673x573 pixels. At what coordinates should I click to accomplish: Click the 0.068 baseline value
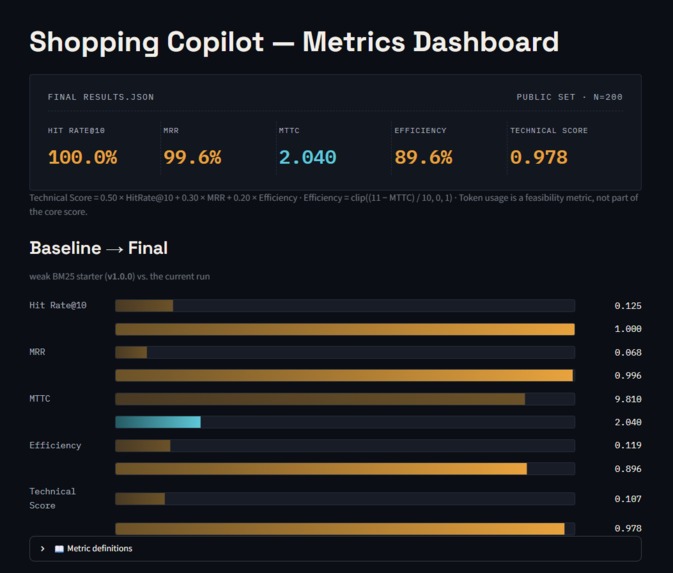coord(628,352)
